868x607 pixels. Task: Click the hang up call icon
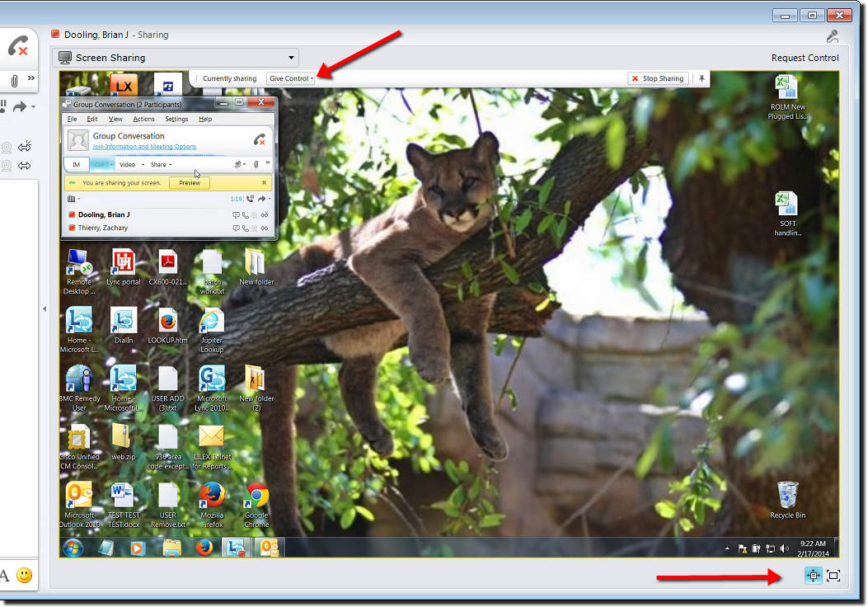pos(17,46)
